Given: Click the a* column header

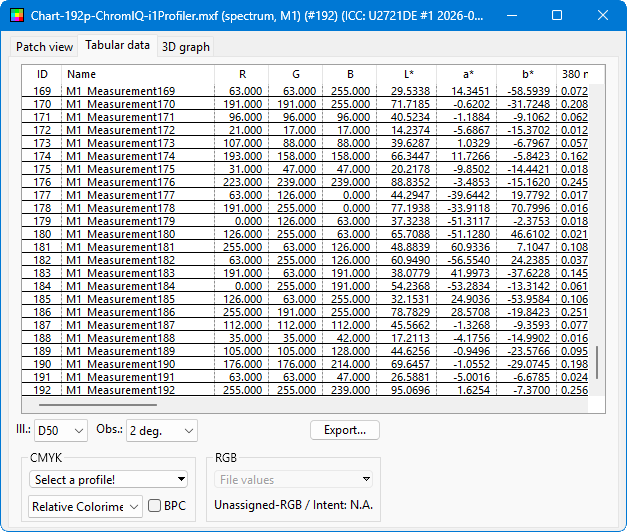Looking at the screenshot, I should (x=467, y=74).
